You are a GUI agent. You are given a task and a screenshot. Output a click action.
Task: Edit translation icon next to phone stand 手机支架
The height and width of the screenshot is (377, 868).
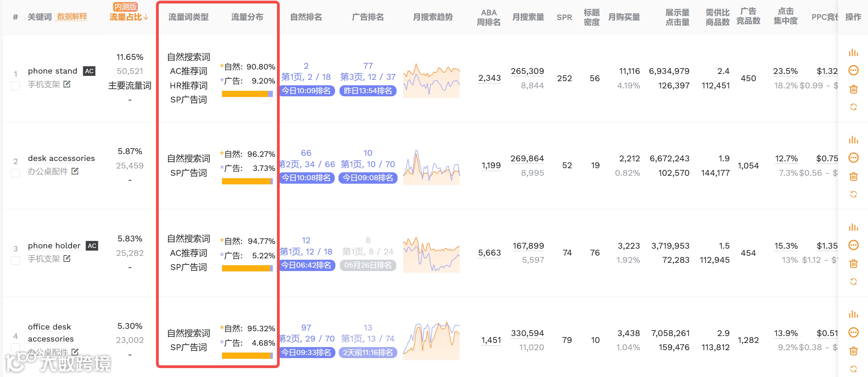pos(67,84)
